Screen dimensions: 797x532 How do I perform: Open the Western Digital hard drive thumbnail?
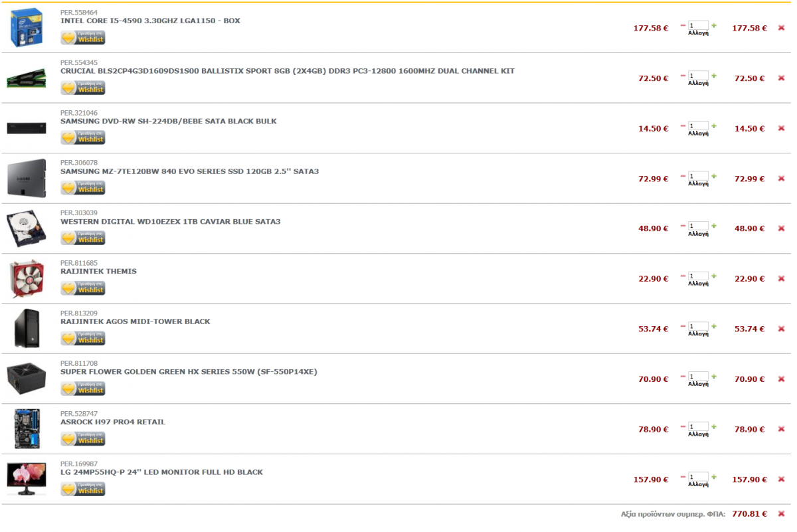tap(27, 229)
